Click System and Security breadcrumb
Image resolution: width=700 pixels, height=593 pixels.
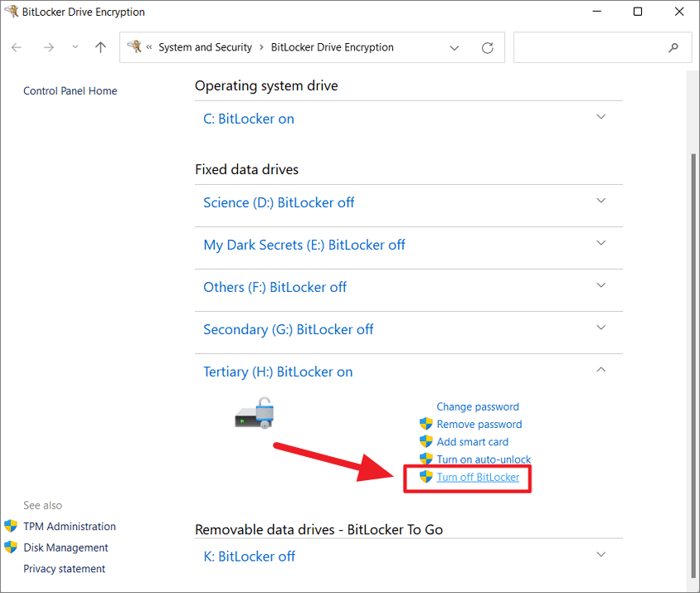[206, 47]
